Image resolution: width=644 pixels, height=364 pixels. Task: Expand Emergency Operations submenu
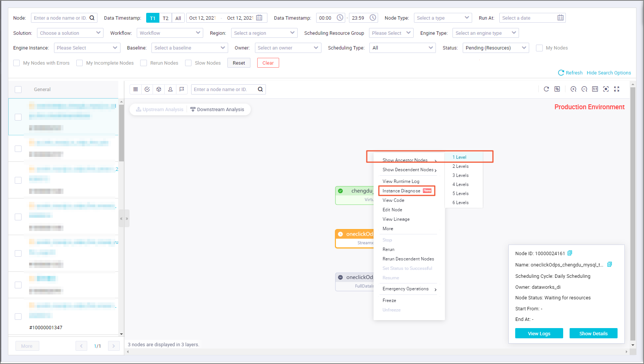tap(409, 289)
